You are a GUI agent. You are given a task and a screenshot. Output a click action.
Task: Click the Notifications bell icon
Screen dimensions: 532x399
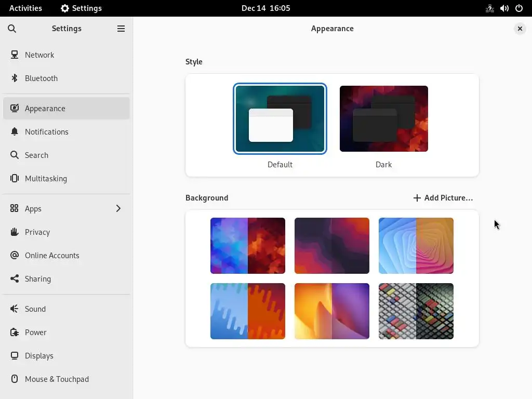coord(14,131)
